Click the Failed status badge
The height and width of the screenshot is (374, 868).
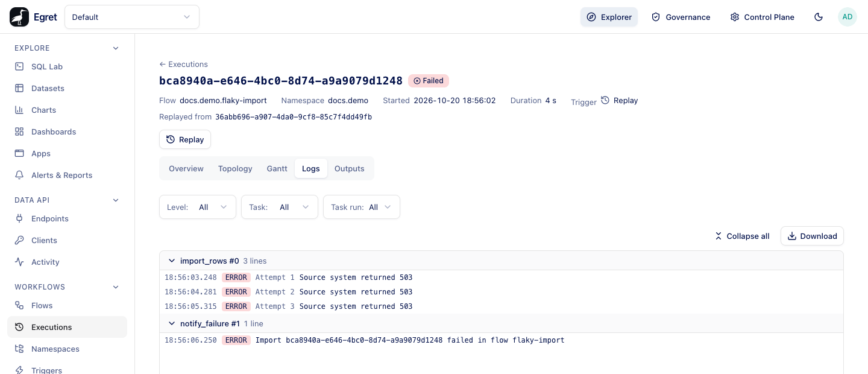pyautogui.click(x=429, y=81)
